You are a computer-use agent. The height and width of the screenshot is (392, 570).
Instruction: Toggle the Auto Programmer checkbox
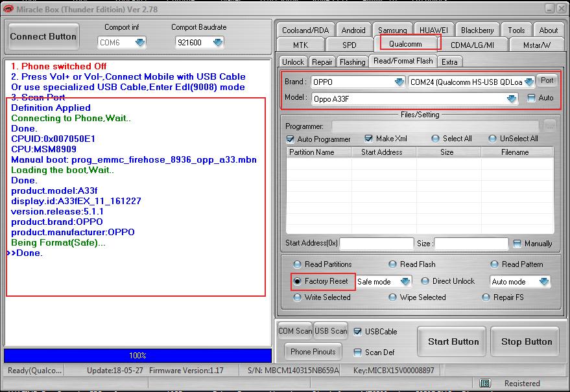tap(290, 139)
